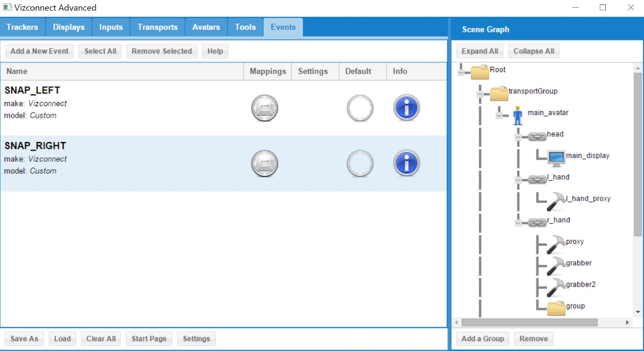
Task: Collapse all scene graph nodes
Action: (534, 51)
